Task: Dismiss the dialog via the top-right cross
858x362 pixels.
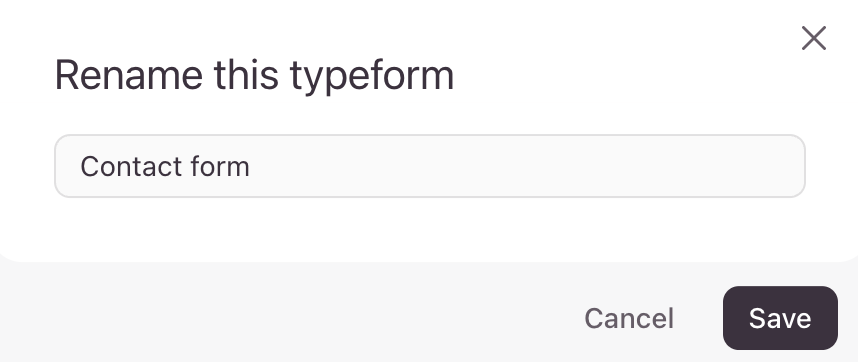Action: 814,38
